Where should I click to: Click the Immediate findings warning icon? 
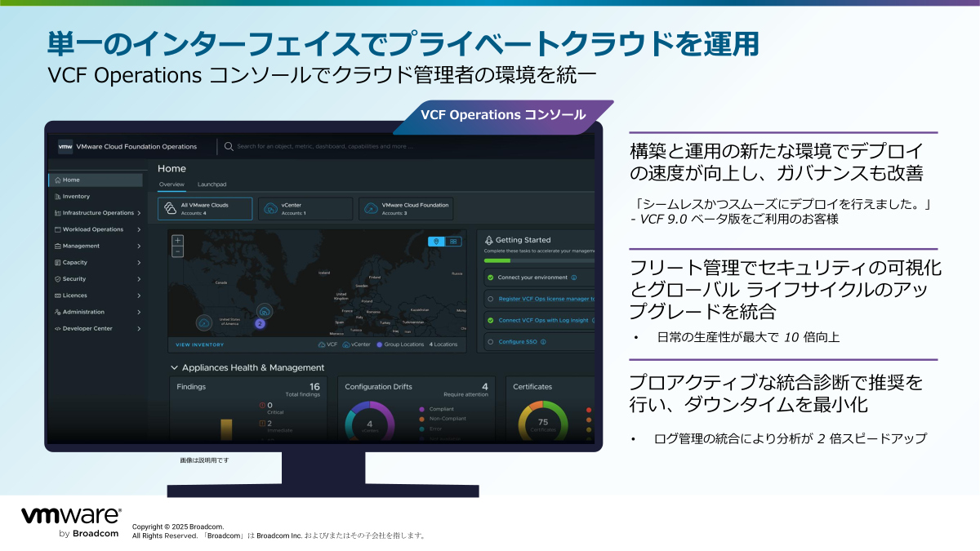pos(262,423)
